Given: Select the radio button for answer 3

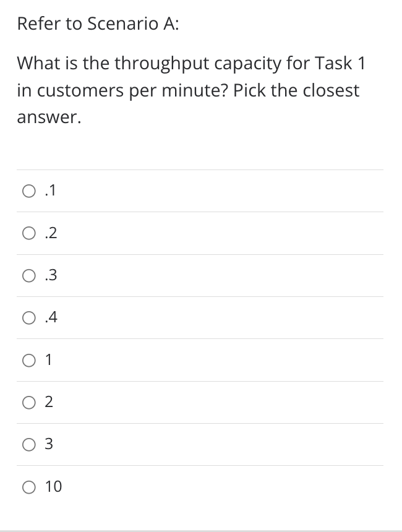Looking at the screenshot, I should pos(28,445).
